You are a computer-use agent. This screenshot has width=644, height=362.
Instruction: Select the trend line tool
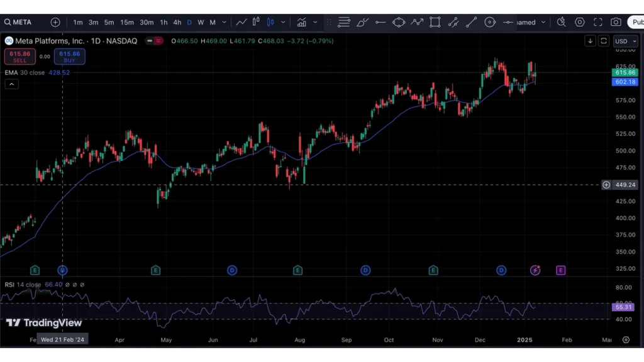tap(472, 22)
